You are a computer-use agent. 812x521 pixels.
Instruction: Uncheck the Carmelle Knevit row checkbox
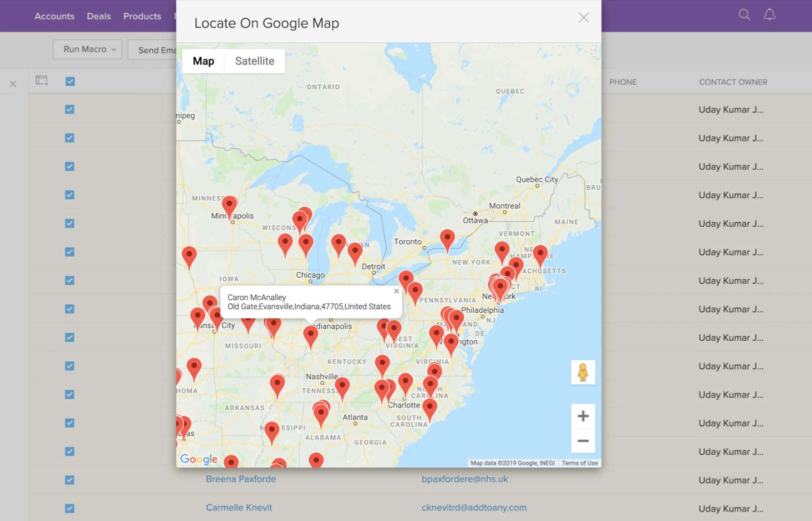(x=69, y=508)
